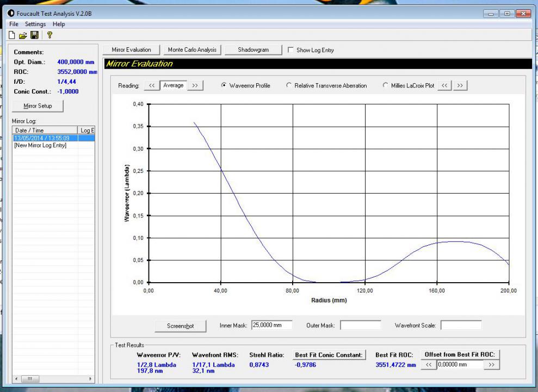This screenshot has height=392, width=538.
Task: Open the Monte Carlo Analysis view
Action: tap(192, 49)
